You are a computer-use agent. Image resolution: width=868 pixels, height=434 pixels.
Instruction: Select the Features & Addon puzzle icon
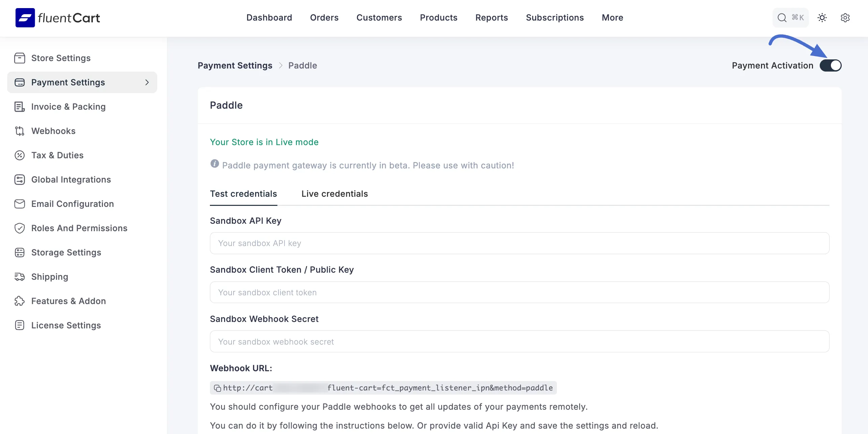pos(19,301)
